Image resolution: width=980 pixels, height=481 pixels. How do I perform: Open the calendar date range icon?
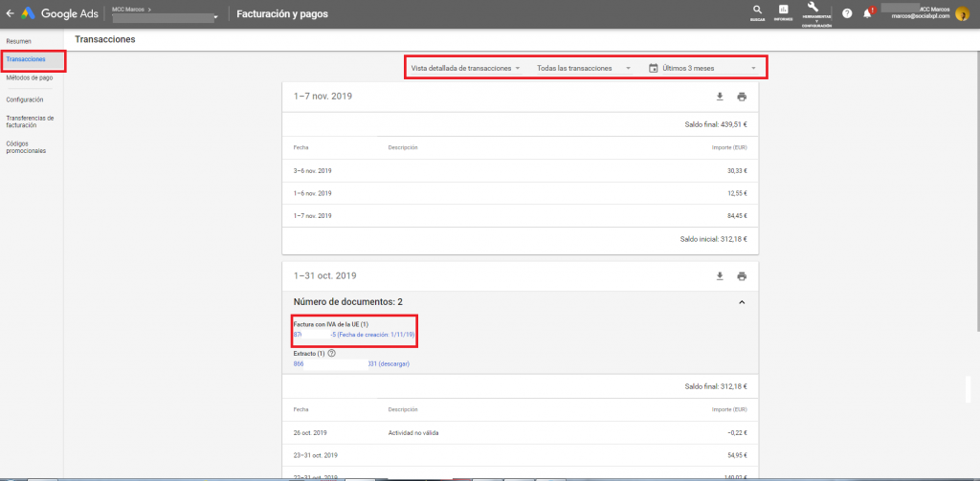click(653, 68)
